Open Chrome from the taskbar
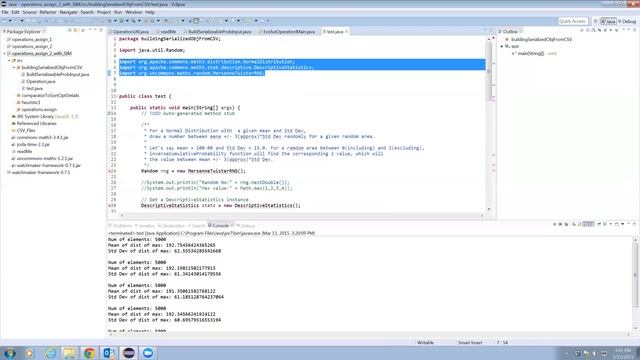The width and height of the screenshot is (640, 360). [x=89, y=353]
